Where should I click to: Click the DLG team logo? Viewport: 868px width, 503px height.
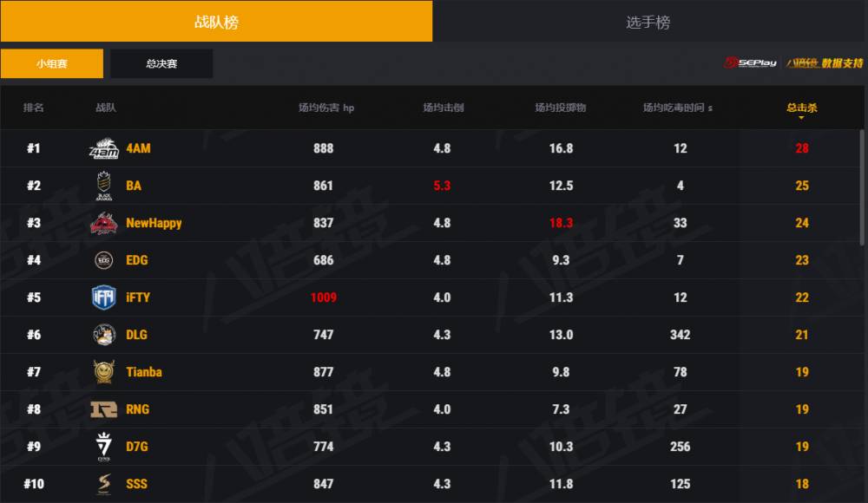click(x=104, y=335)
